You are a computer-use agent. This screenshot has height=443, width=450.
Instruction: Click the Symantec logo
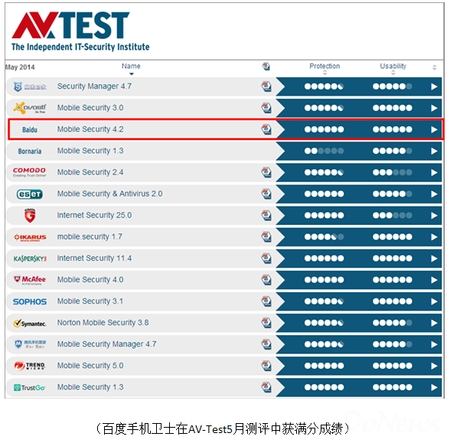tap(30, 323)
